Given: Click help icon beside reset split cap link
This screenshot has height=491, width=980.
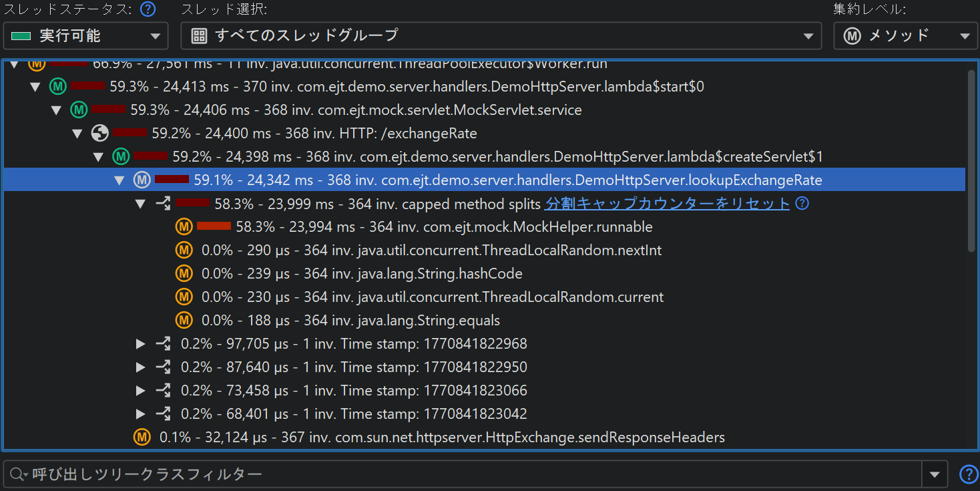Looking at the screenshot, I should click(802, 204).
